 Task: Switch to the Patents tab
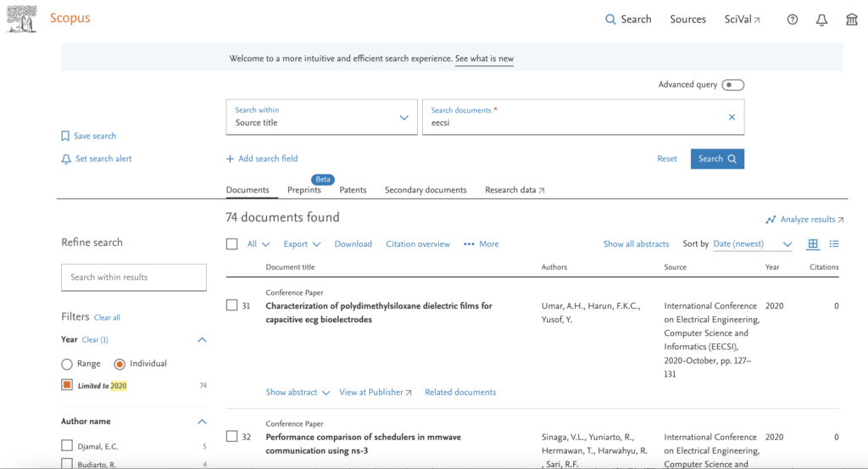pyautogui.click(x=353, y=190)
